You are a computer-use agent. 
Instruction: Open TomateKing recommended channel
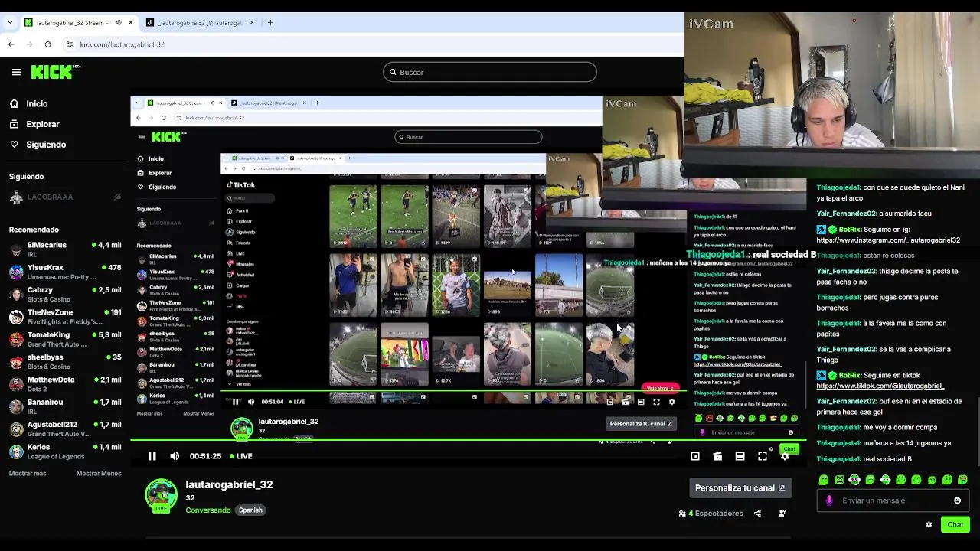(65, 339)
